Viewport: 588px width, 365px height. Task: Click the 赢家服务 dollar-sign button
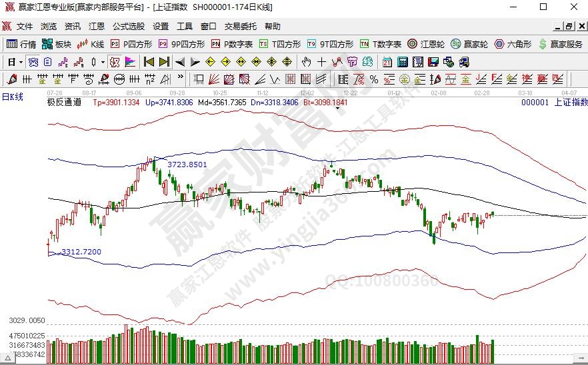560,44
